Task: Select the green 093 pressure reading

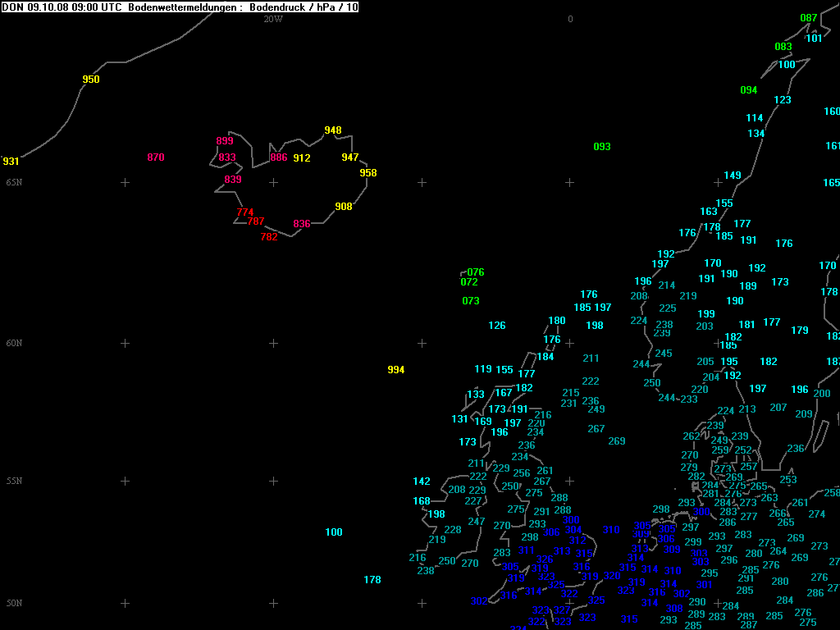Action: click(602, 147)
